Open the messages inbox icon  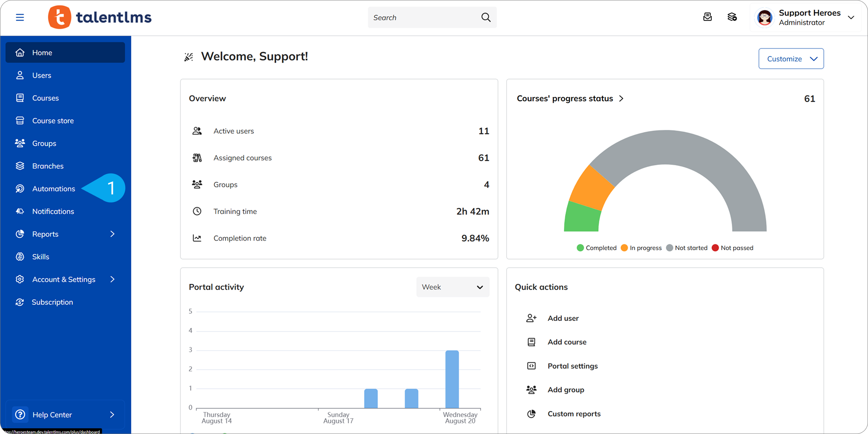tap(707, 17)
